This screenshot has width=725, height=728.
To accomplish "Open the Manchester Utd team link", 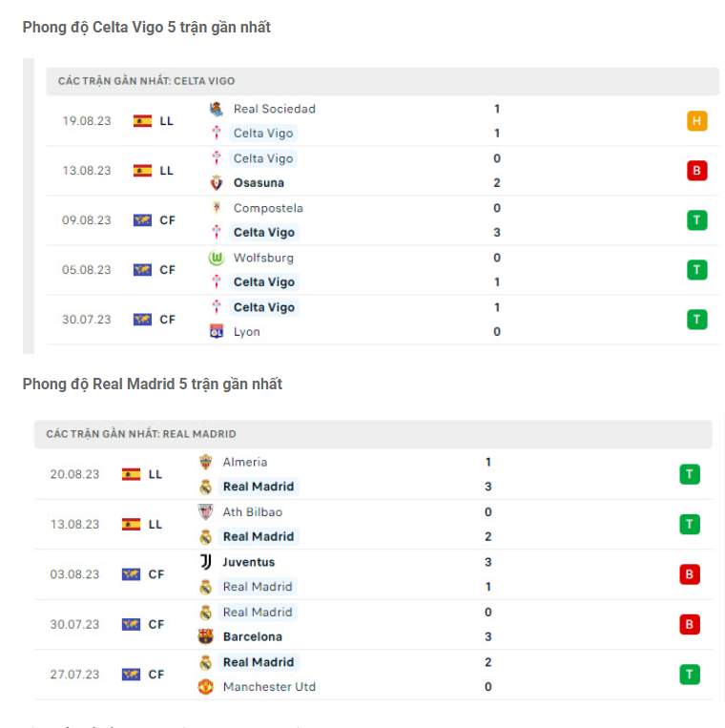I will (x=269, y=687).
